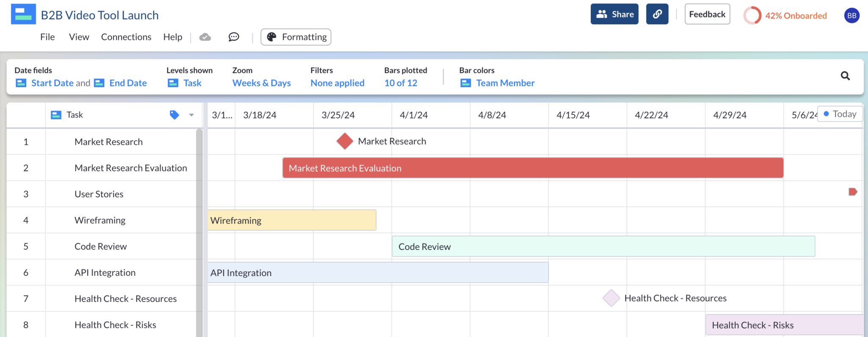This screenshot has height=337, width=868.
Task: Select the blue API Integration bar
Action: point(378,272)
